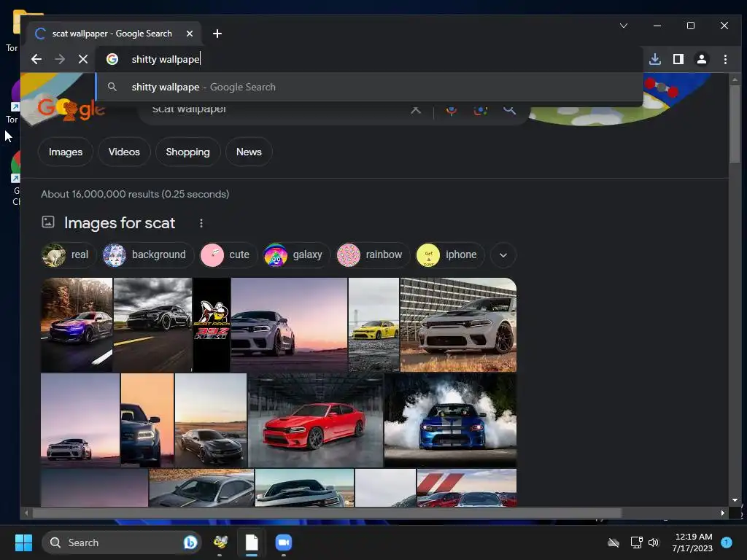This screenshot has height=560, width=747.
Task: Switch to the News filter
Action: [x=249, y=152]
